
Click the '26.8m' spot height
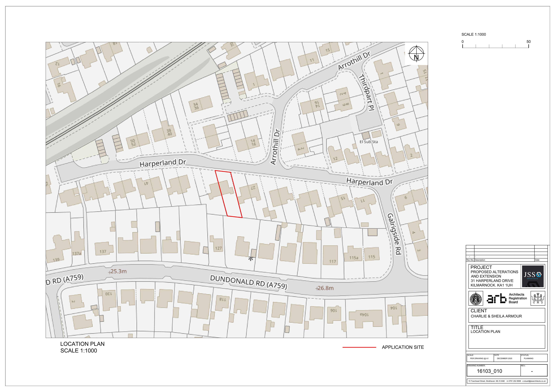point(326,288)
